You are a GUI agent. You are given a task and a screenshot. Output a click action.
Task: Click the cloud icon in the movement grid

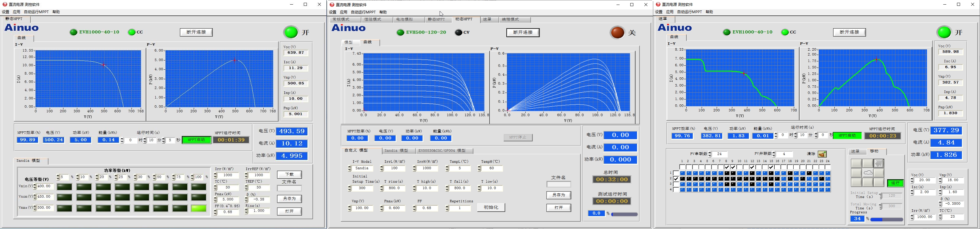coord(868,173)
